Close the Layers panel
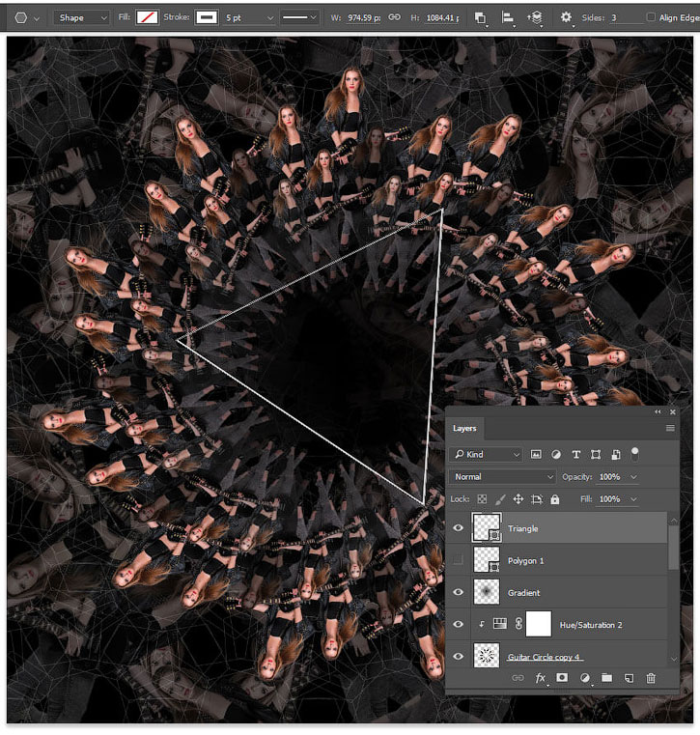 673,411
